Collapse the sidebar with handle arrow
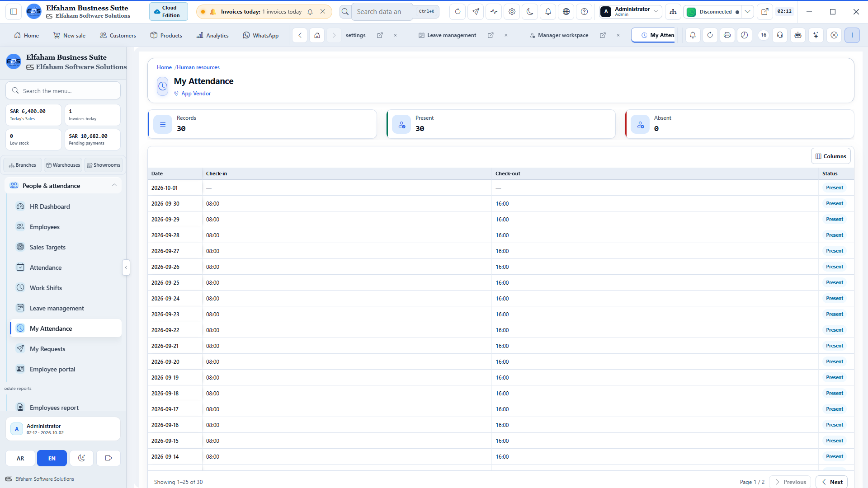The image size is (868, 488). (126, 267)
